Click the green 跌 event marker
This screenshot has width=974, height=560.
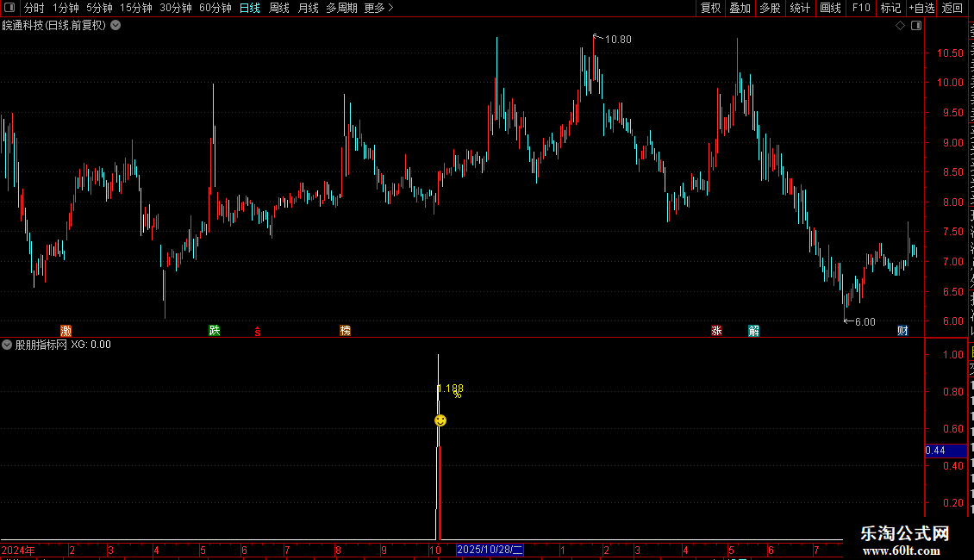coord(215,330)
